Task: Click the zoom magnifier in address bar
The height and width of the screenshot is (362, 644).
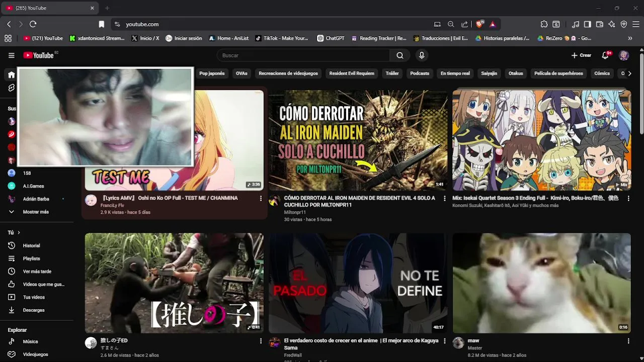Action: [451, 24]
